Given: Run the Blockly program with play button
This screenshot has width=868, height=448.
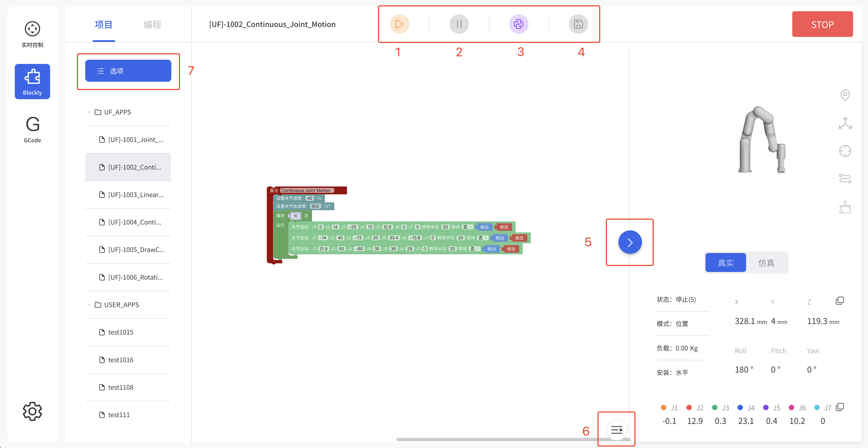Looking at the screenshot, I should click(399, 24).
